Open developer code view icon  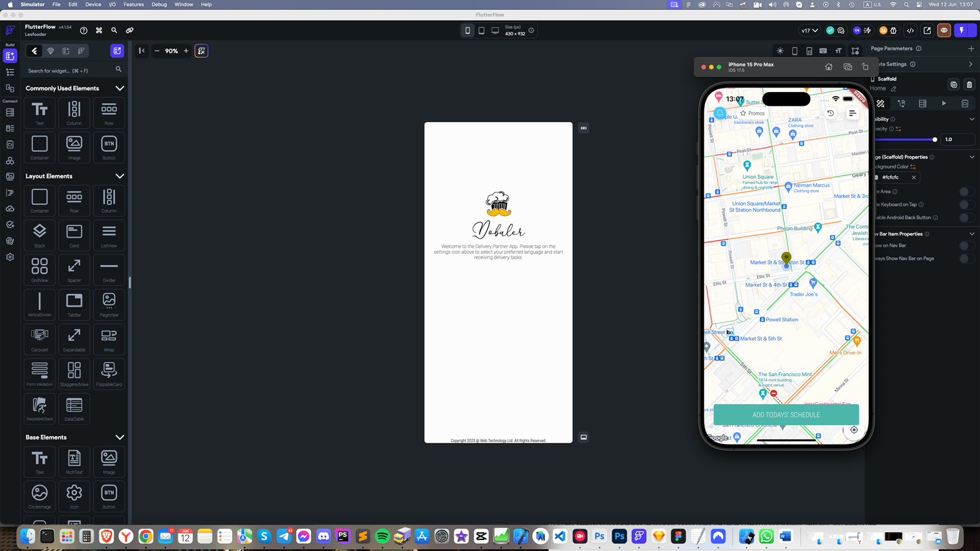[x=910, y=31]
